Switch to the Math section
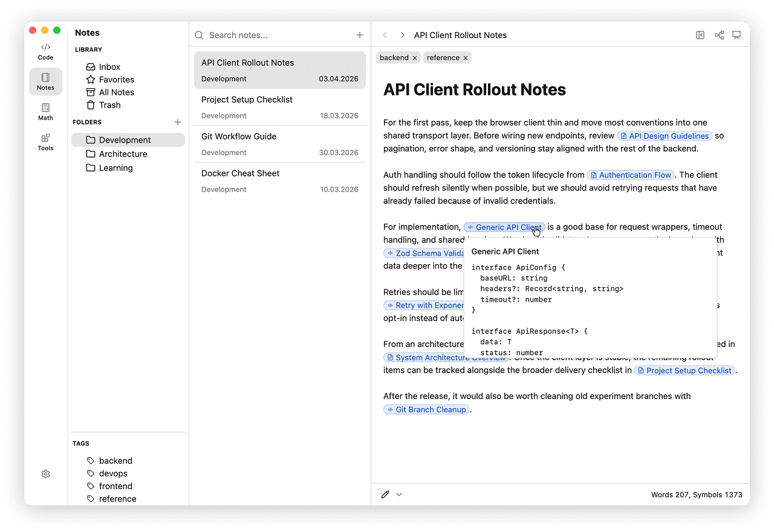This screenshot has height=532, width=774. pos(45,112)
